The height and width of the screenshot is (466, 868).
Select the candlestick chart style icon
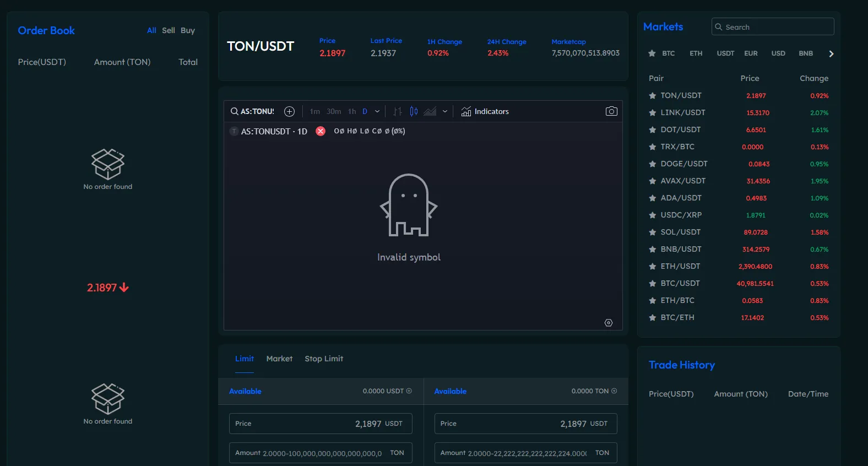tap(414, 111)
